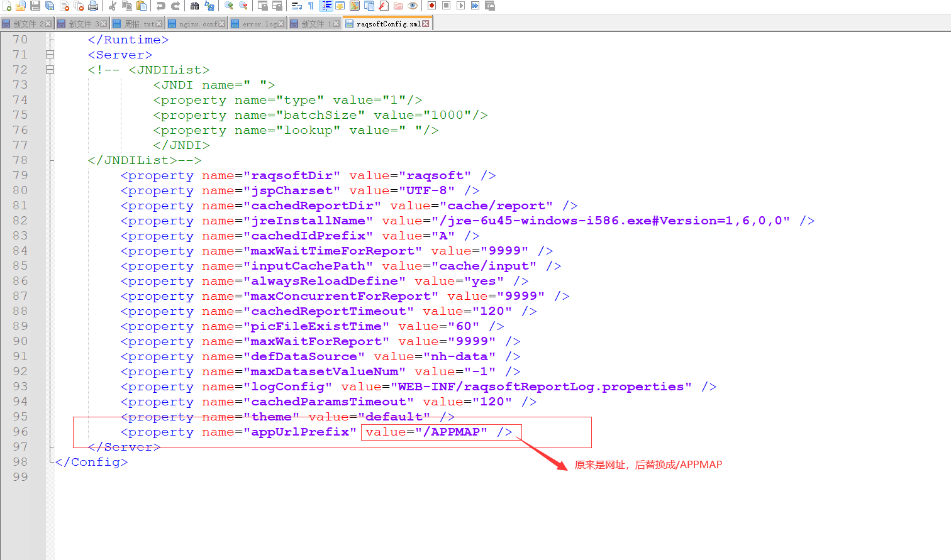951x560 pixels.
Task: Click the Save All icon
Action: 50,6
